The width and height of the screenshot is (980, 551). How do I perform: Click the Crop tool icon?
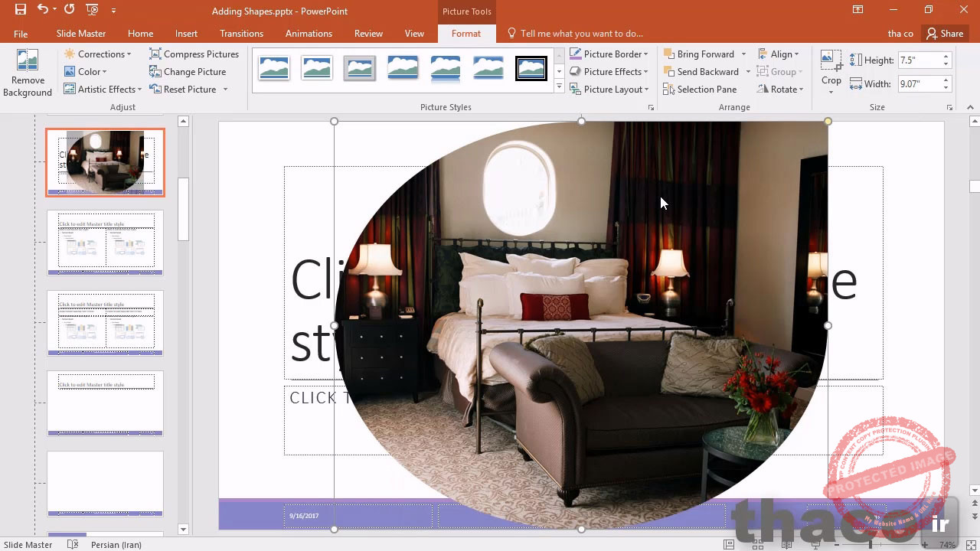coord(831,61)
